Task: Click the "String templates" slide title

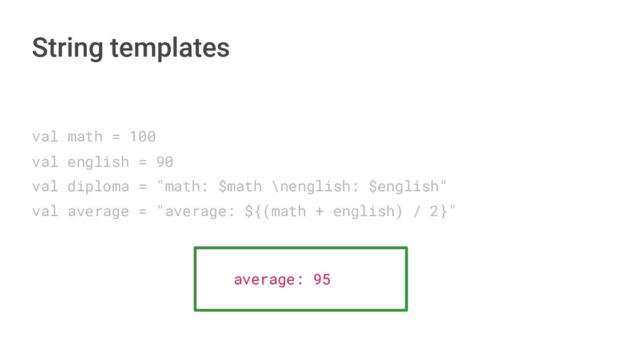Action: click(x=130, y=48)
